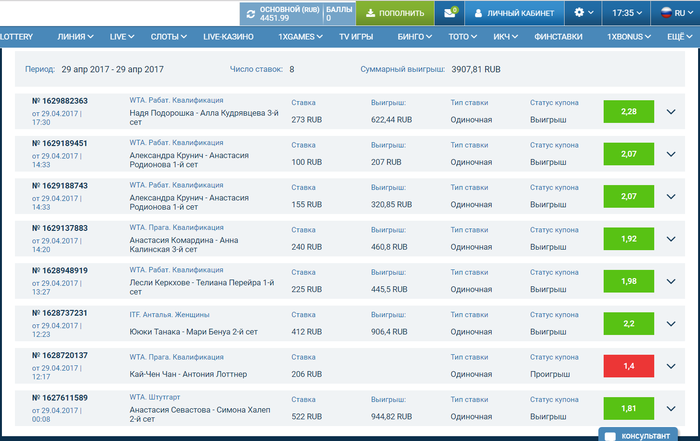Viewport: 700px width, 441px height.
Task: Expand bet № 1627611589 details
Action: (671, 408)
